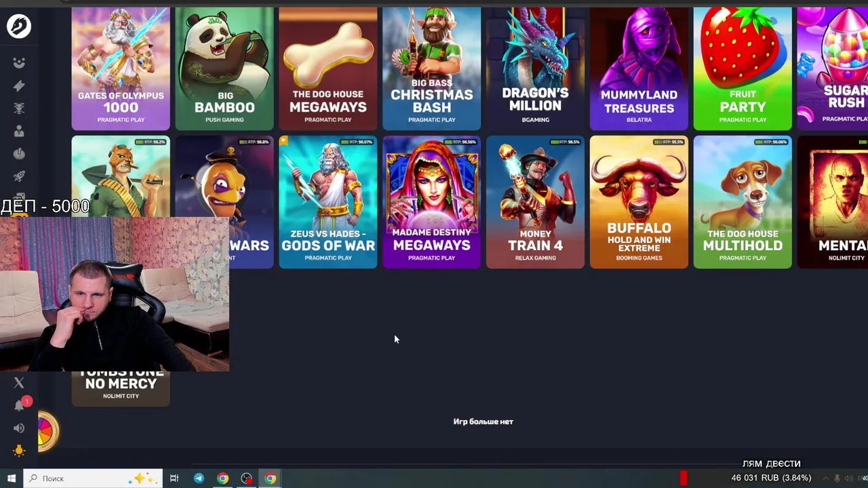The width and height of the screenshot is (868, 488).
Task: Open the OBS recording taskbar icon
Action: point(247,479)
